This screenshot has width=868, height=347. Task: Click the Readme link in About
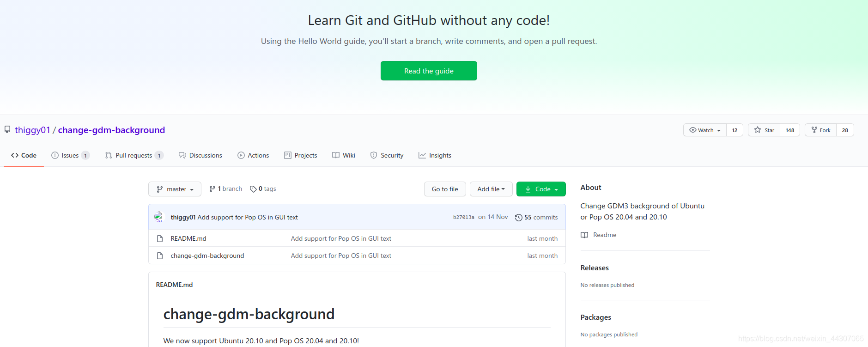tap(605, 235)
